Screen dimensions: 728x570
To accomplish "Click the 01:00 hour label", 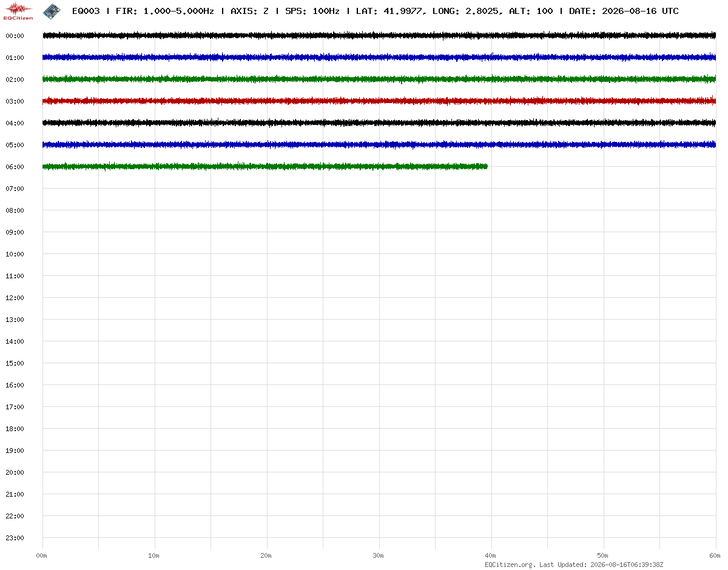I will tap(15, 58).
